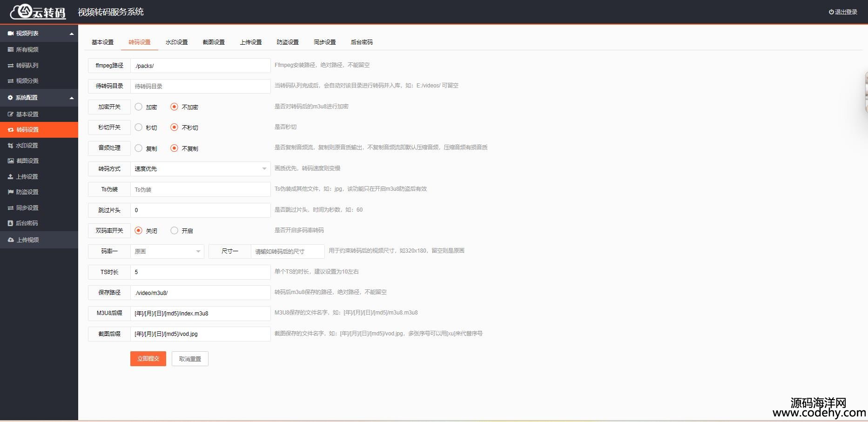The height and width of the screenshot is (422, 868).
Task: Focus the ffmpeg路径 input field
Action: [200, 66]
